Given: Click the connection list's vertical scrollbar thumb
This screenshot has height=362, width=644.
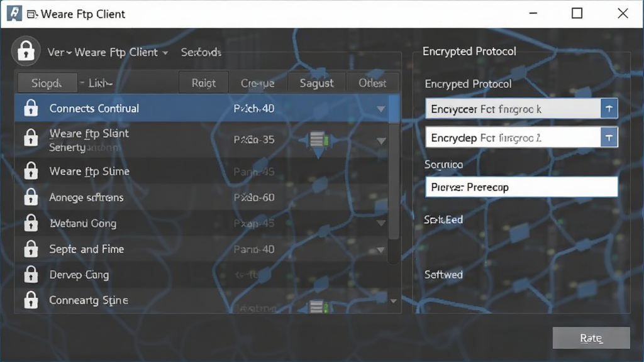Looking at the screenshot, I should click(394, 167).
